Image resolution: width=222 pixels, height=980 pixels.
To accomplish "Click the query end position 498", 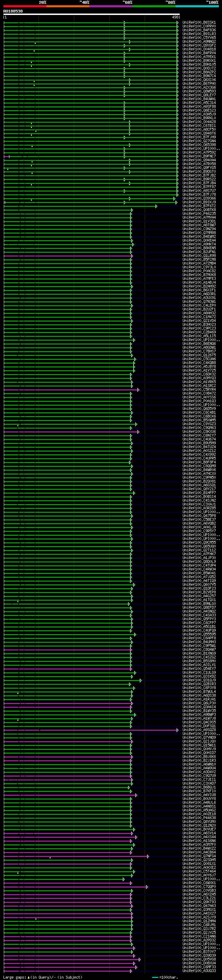I will 175,17.
